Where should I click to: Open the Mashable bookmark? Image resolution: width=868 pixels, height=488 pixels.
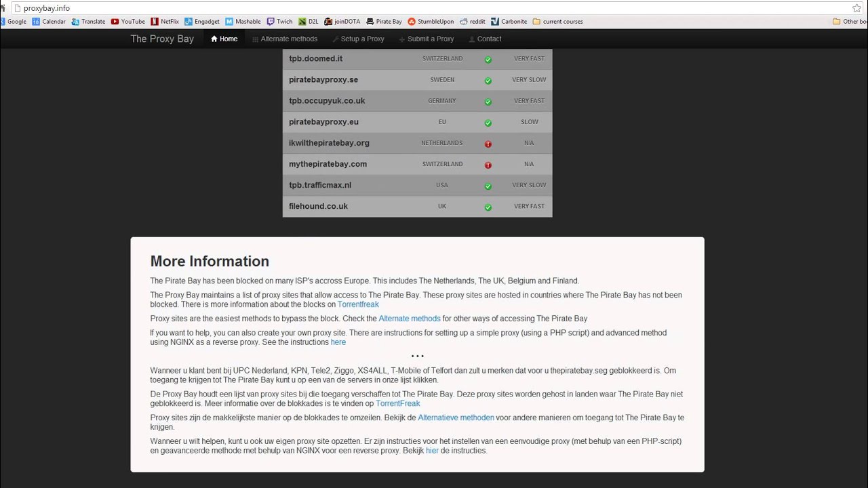point(243,22)
